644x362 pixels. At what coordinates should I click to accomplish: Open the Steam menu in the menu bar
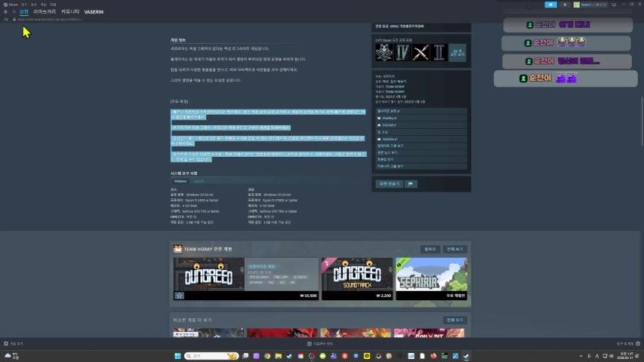point(11,4)
